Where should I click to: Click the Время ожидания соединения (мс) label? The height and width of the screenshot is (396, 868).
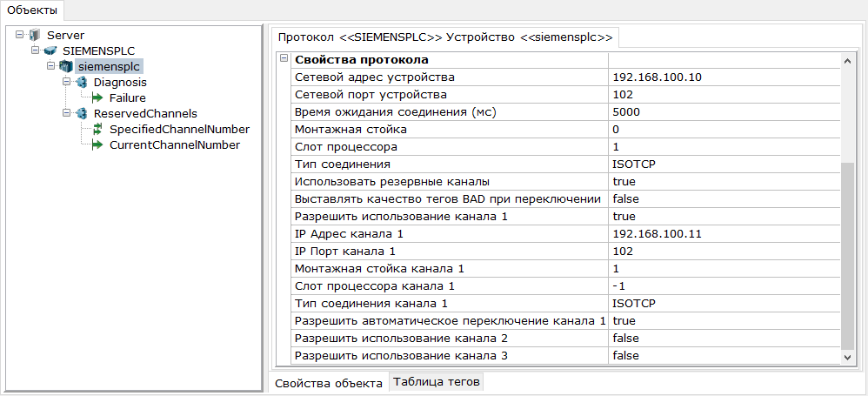tap(395, 112)
